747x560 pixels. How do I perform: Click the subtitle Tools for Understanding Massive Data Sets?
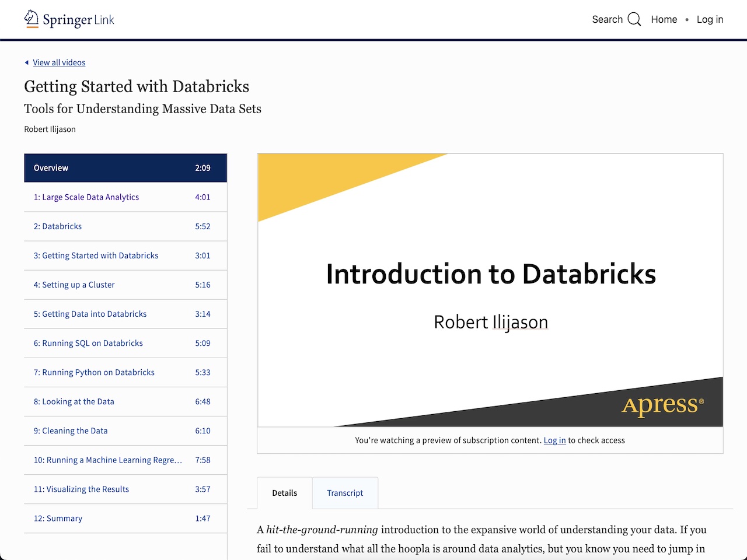pos(142,108)
